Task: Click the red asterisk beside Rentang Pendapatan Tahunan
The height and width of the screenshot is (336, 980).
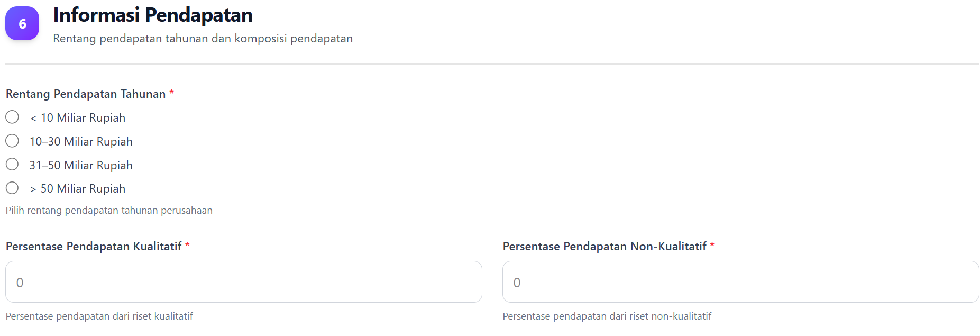Action: click(171, 93)
